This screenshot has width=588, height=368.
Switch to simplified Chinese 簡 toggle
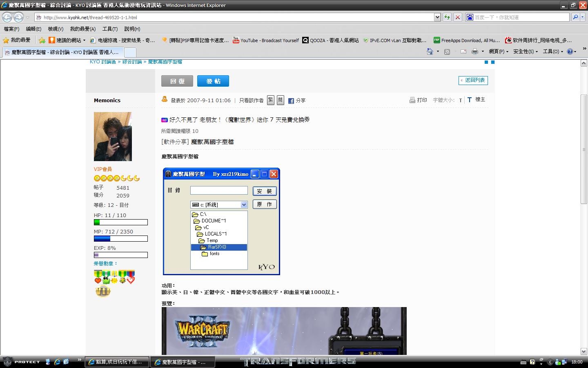click(281, 100)
